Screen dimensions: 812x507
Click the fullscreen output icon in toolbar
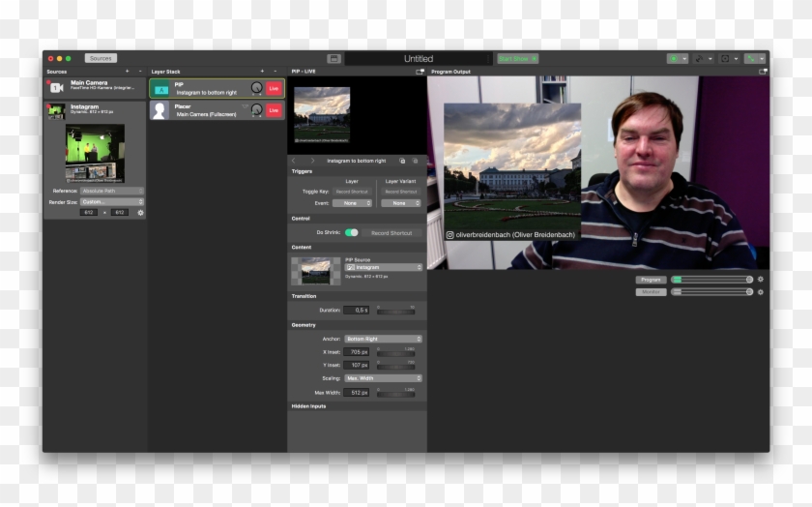click(725, 59)
